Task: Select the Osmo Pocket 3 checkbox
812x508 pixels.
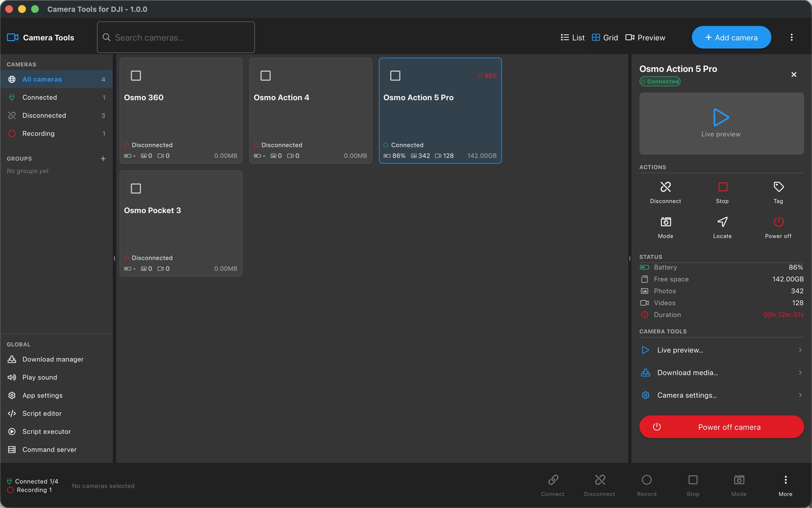Action: (x=136, y=188)
